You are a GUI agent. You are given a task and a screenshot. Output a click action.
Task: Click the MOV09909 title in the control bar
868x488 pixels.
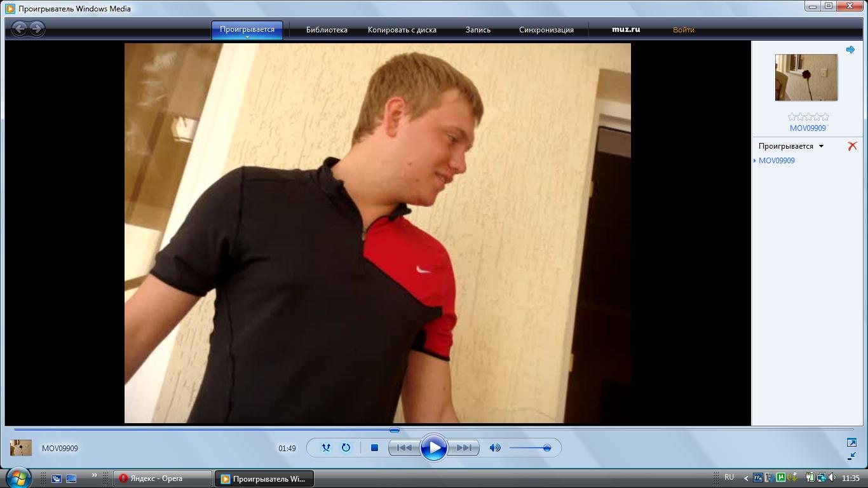60,449
